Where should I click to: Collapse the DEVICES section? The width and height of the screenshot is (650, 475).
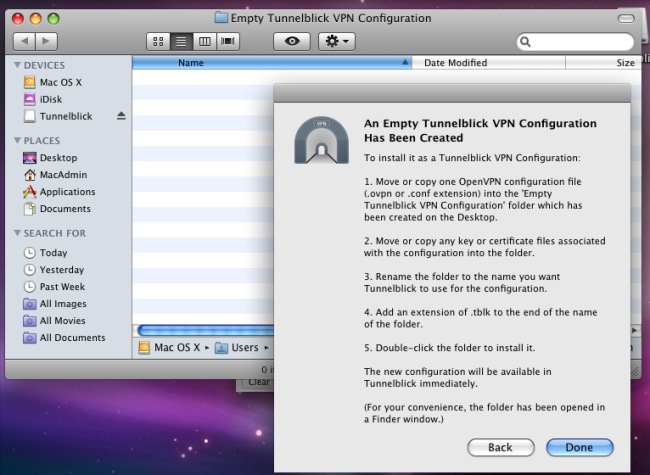[17, 65]
